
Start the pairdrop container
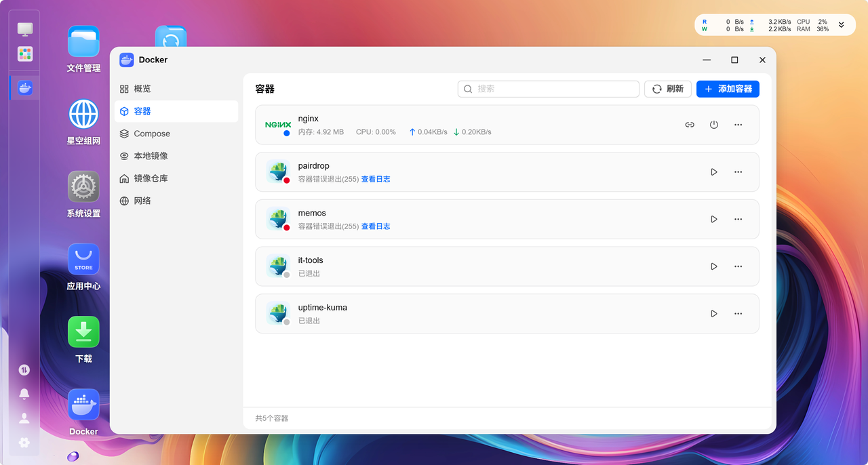click(x=714, y=172)
